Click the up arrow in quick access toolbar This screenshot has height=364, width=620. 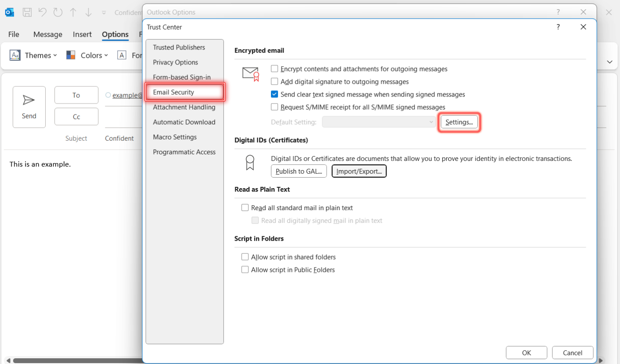coord(73,12)
